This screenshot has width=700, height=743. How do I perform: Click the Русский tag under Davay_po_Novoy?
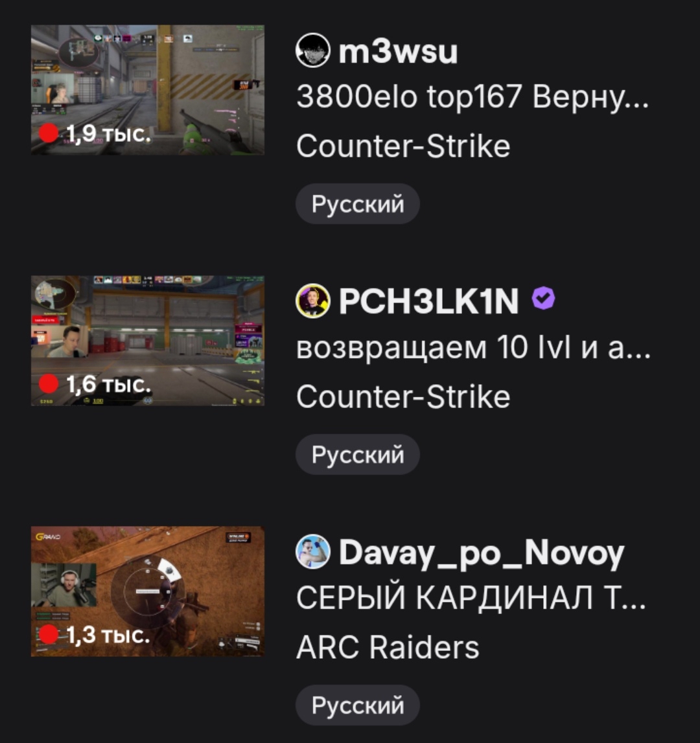point(358,705)
